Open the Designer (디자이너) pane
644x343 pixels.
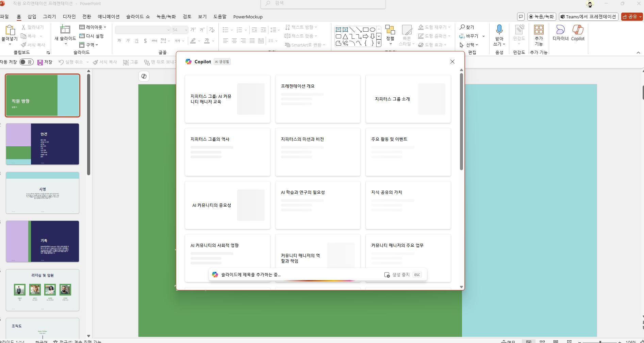point(560,33)
